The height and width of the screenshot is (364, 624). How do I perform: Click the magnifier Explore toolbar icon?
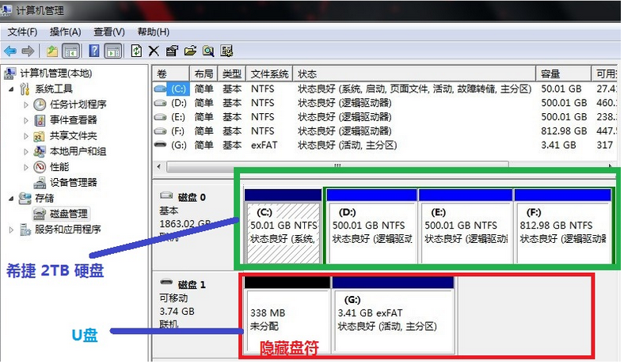(208, 51)
